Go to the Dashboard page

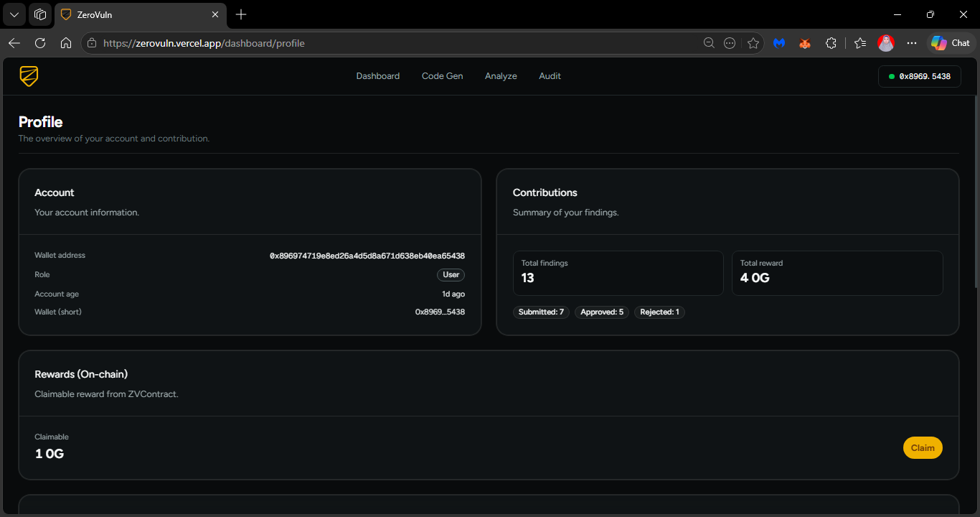tap(378, 76)
